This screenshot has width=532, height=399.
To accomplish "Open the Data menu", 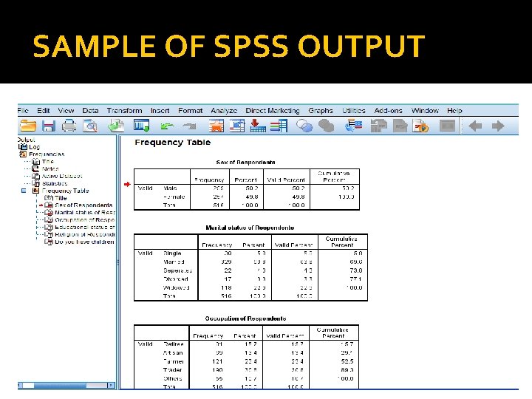I will (x=90, y=111).
